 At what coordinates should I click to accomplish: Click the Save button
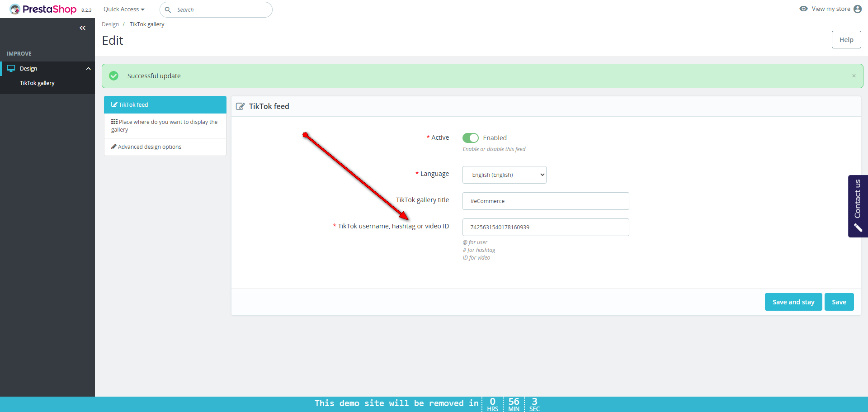tap(839, 302)
